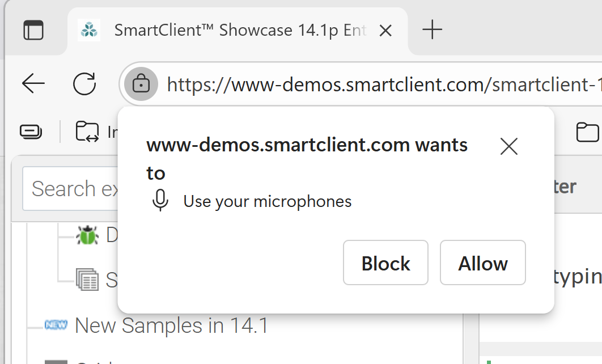This screenshot has width=602, height=364.
Task: Click the microphone icon in permission prompt
Action: pyautogui.click(x=161, y=201)
